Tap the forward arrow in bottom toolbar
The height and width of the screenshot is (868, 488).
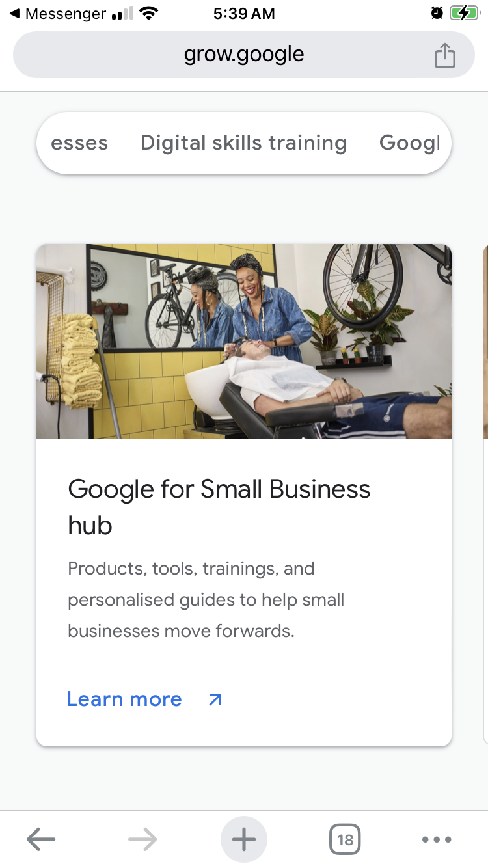142,839
